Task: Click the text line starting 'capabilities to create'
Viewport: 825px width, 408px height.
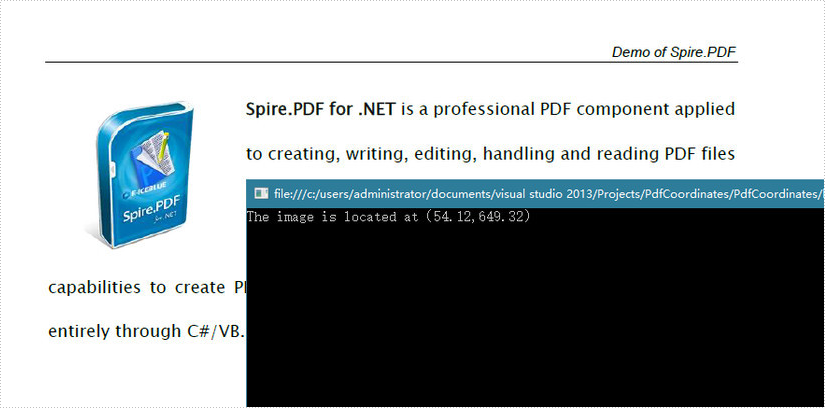Action: [x=146, y=288]
